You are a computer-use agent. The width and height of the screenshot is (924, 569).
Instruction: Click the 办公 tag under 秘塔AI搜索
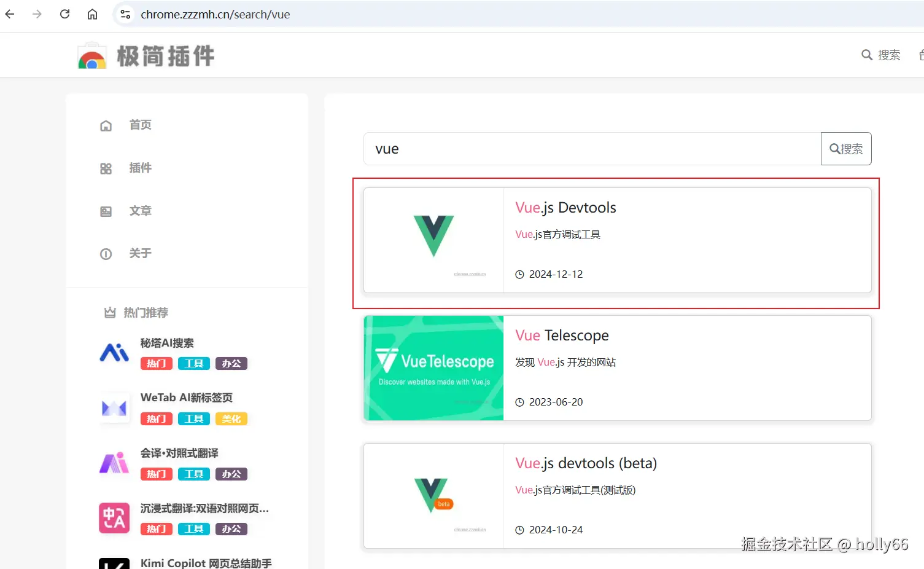(x=231, y=364)
